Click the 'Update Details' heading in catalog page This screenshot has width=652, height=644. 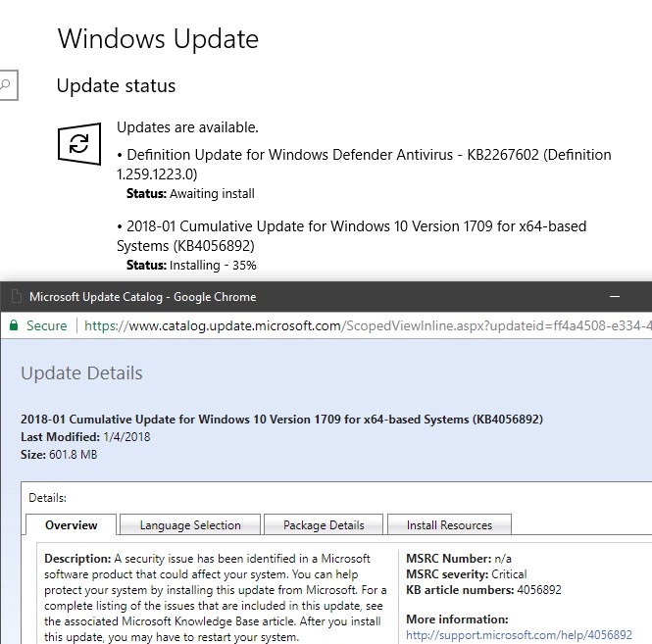point(81,372)
